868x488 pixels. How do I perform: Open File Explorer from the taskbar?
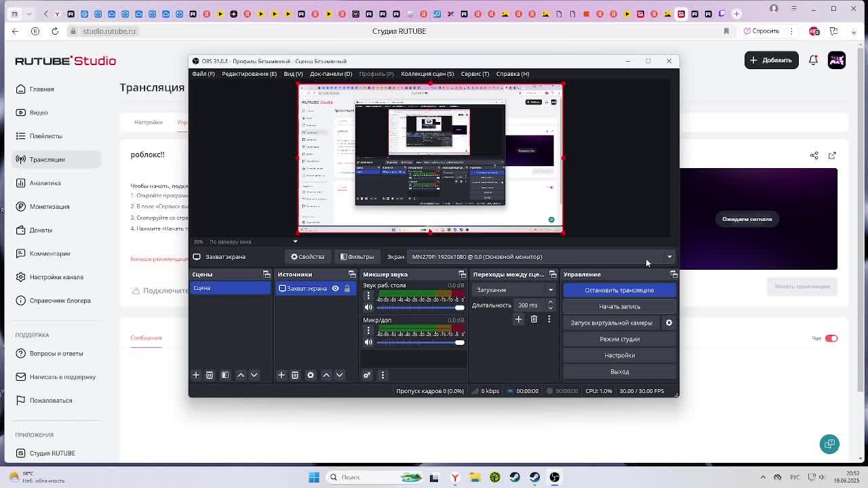click(x=475, y=477)
